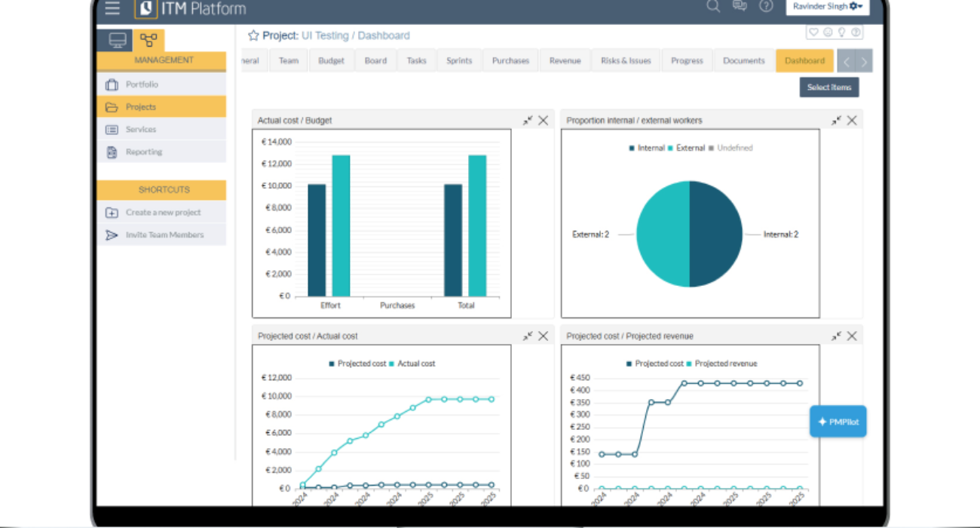Collapse the Actual cost / Budget widget
Image resolution: width=980 pixels, height=528 pixels.
pyautogui.click(x=528, y=120)
